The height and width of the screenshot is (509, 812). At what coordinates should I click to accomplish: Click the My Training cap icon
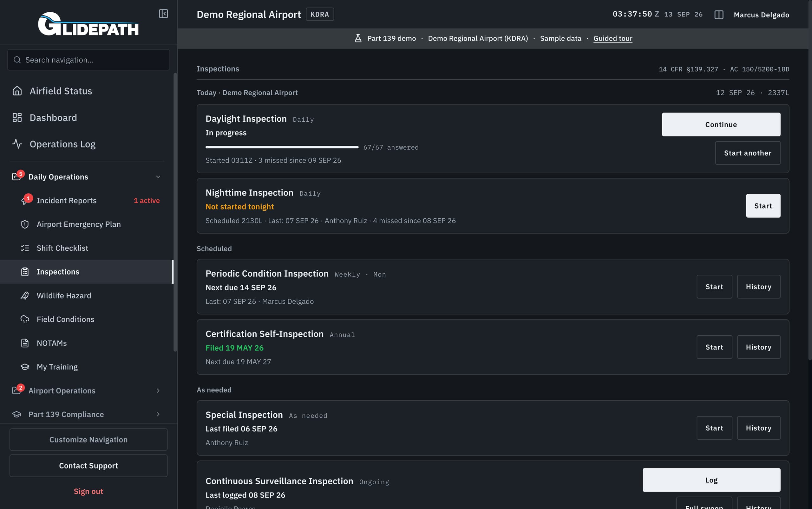tap(25, 367)
